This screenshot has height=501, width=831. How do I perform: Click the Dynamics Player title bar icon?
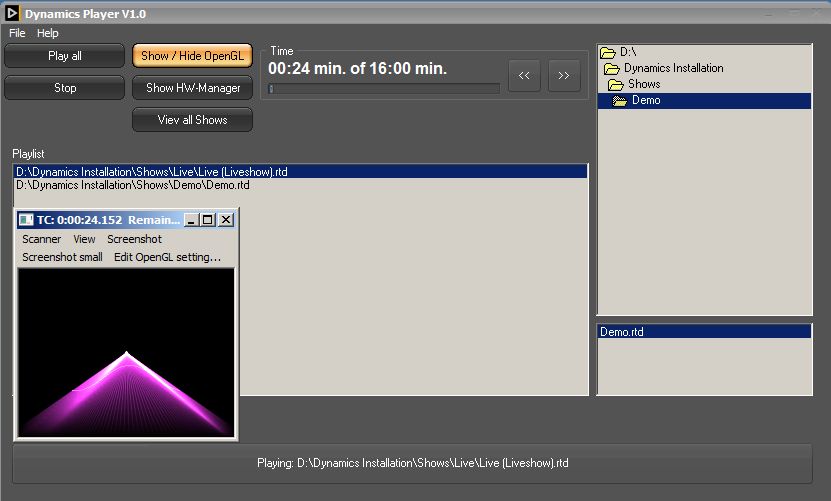point(13,14)
